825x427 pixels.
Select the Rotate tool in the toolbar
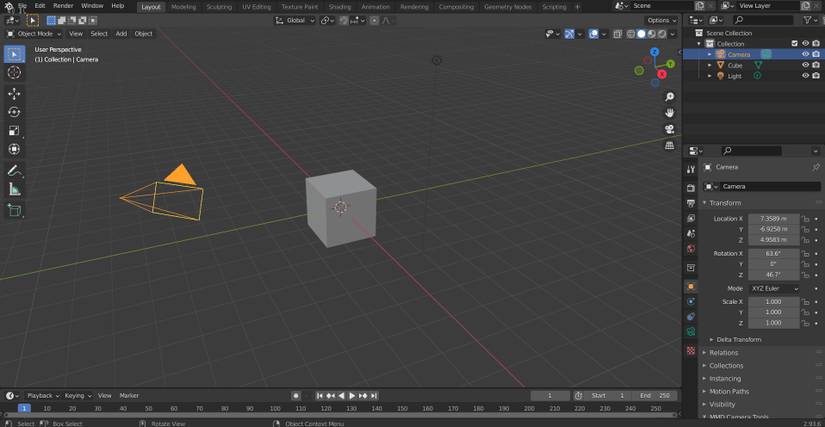(14, 112)
